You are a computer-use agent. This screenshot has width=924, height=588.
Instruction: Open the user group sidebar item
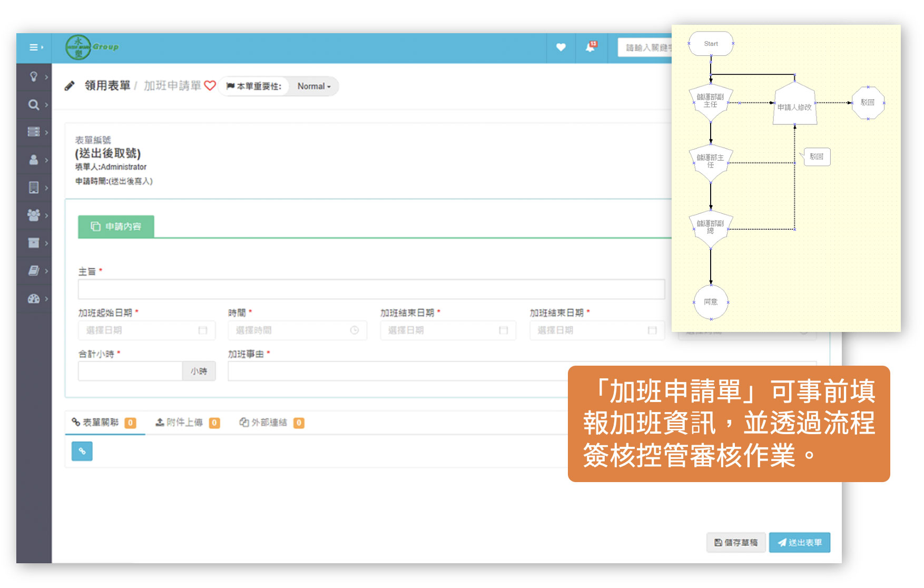click(34, 215)
